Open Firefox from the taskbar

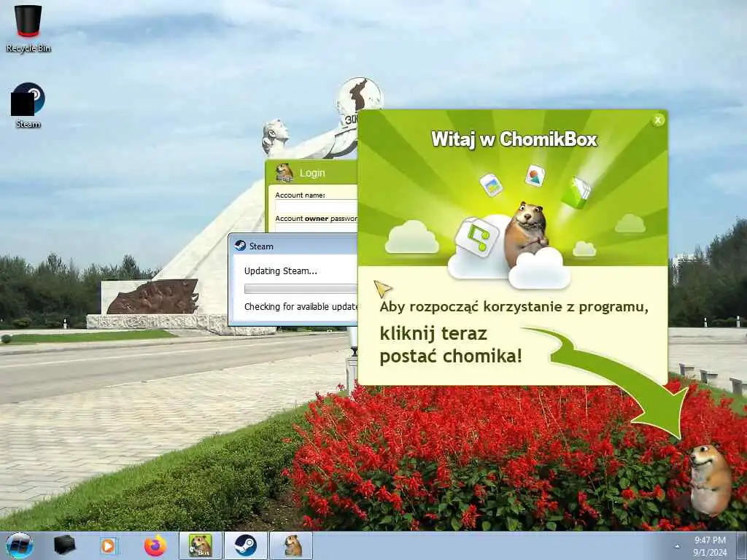coord(155,545)
